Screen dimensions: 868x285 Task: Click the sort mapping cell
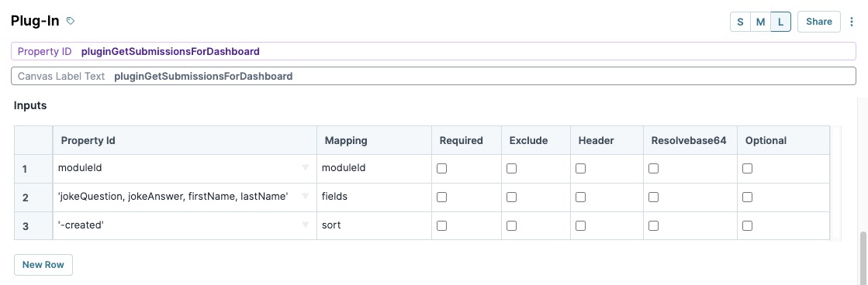(x=374, y=225)
